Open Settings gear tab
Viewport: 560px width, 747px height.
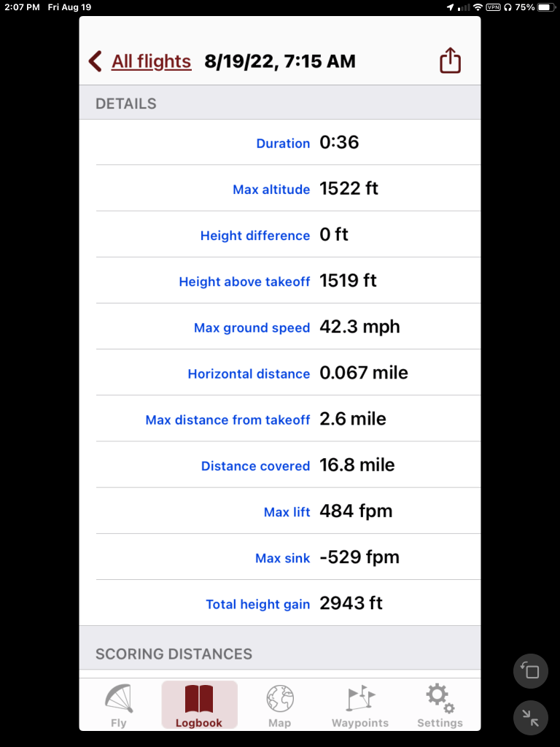pos(440,705)
